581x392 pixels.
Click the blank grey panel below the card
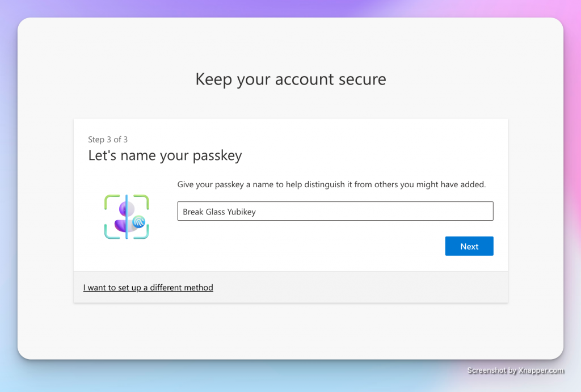290,332
